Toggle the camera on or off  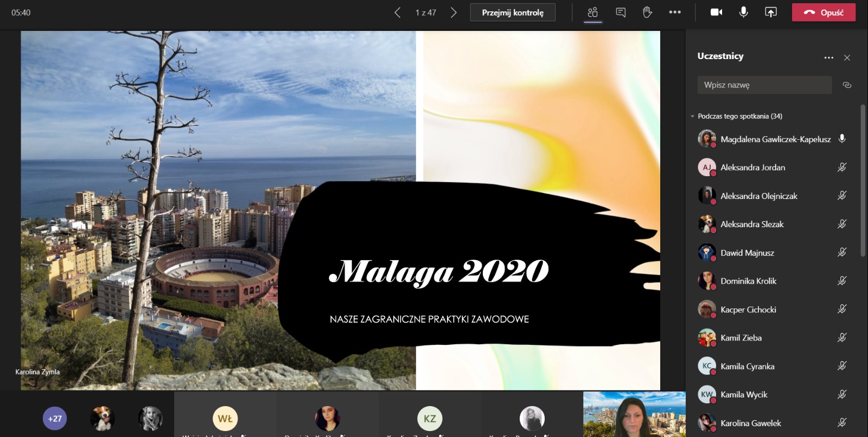coord(716,12)
